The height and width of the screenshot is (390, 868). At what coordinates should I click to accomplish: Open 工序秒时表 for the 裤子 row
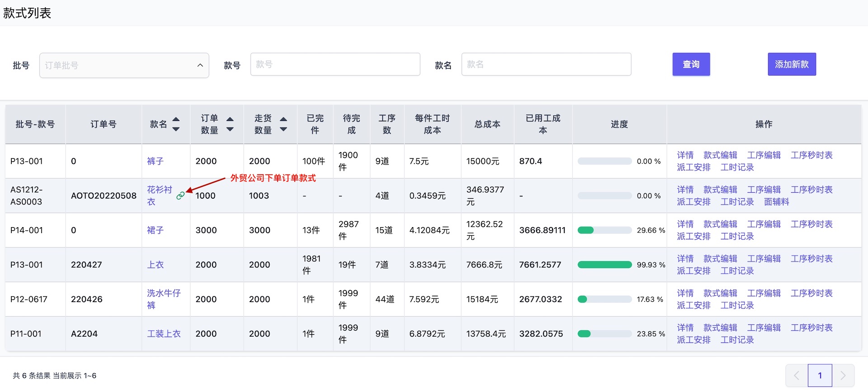[811, 155]
